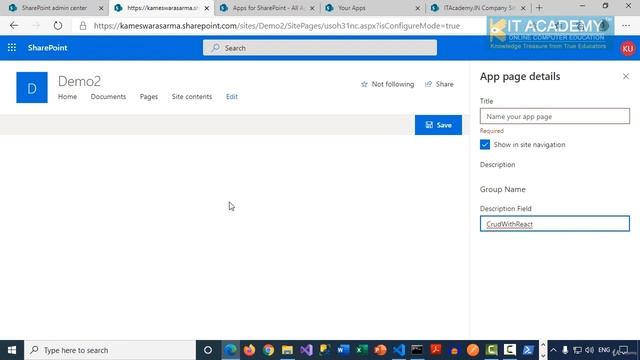The image size is (640, 360).
Task: Open the Windows notification center
Action: coord(624,350)
